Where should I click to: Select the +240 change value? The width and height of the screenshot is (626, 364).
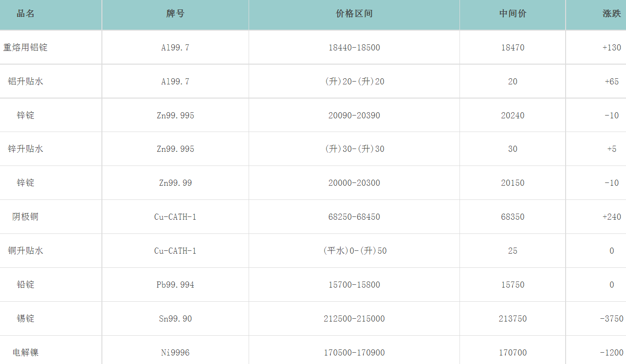coord(611,217)
